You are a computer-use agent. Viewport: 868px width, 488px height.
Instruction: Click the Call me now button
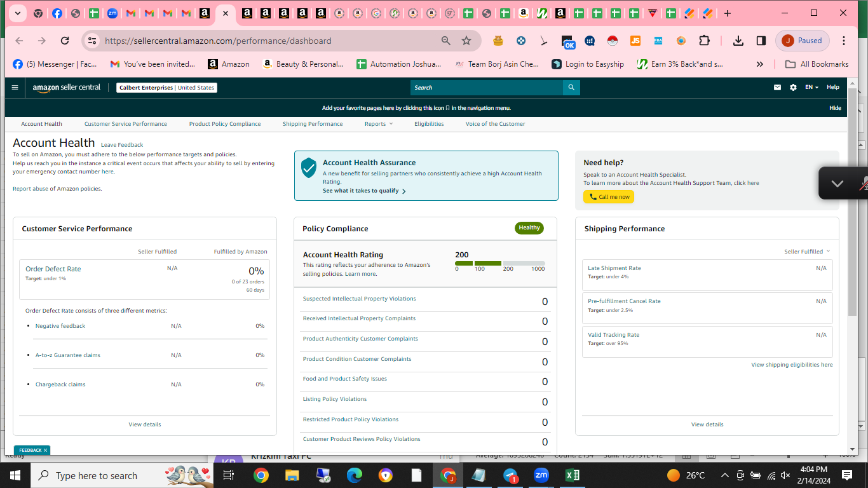pos(609,197)
